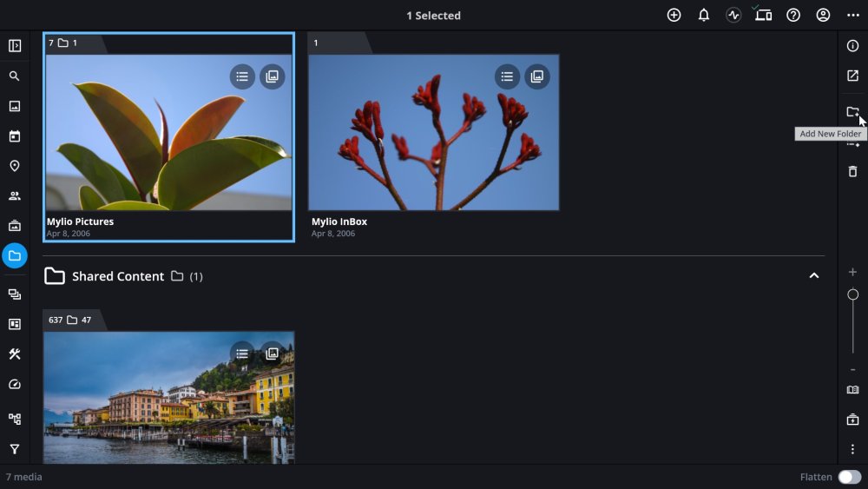
Task: Collapse the Shared Content section
Action: coord(814,276)
